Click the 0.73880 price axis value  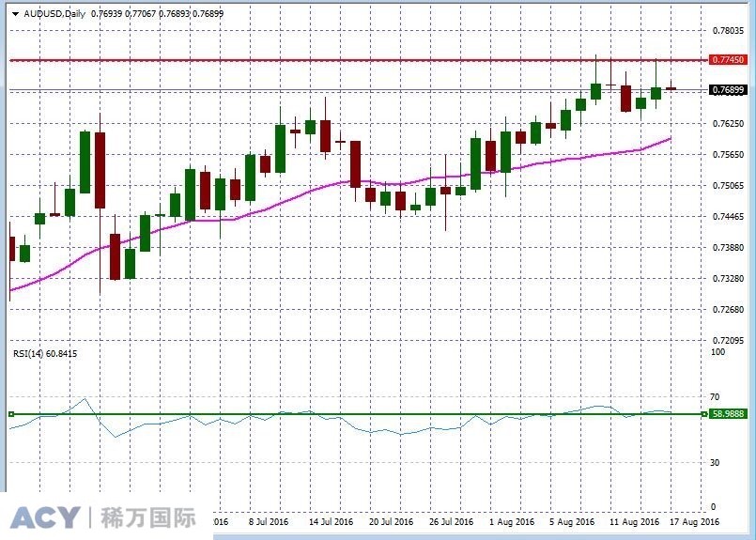(728, 247)
